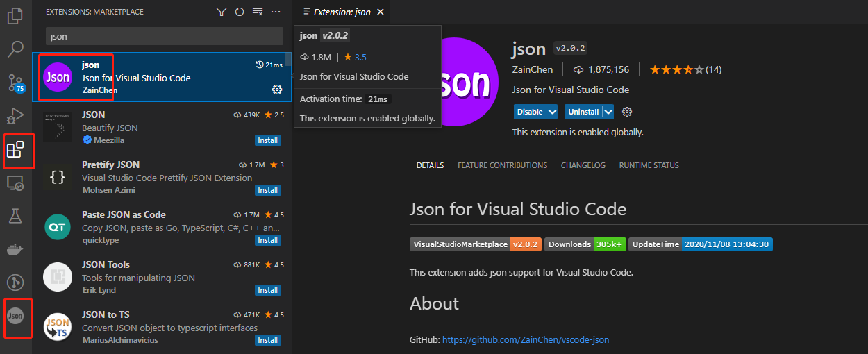Image resolution: width=868 pixels, height=354 pixels.
Task: Install Prettify JSON by Mohsen Azimi
Action: (268, 190)
